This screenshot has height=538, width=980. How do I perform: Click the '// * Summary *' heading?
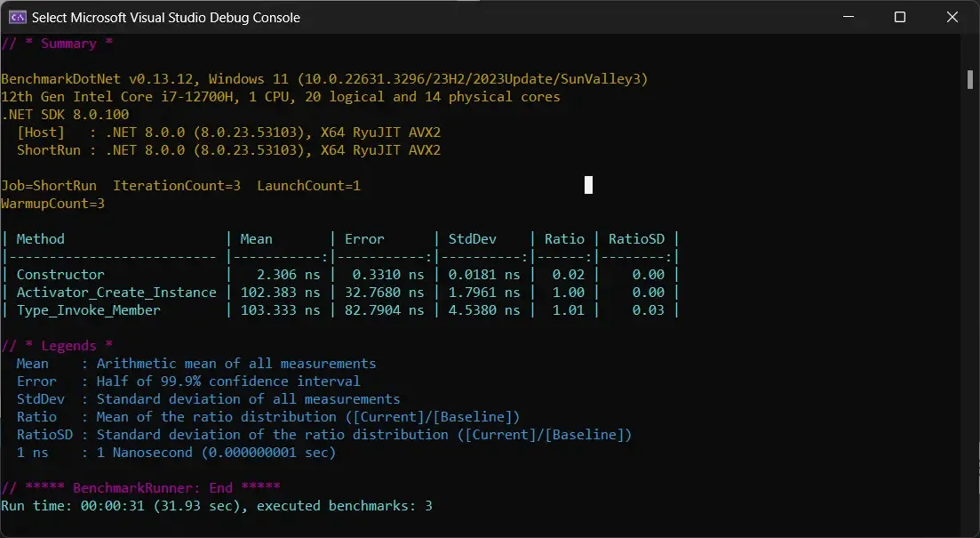(x=57, y=44)
